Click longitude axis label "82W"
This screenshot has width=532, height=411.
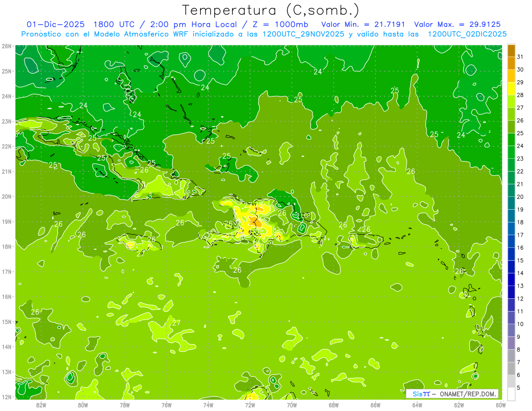[x=41, y=405]
